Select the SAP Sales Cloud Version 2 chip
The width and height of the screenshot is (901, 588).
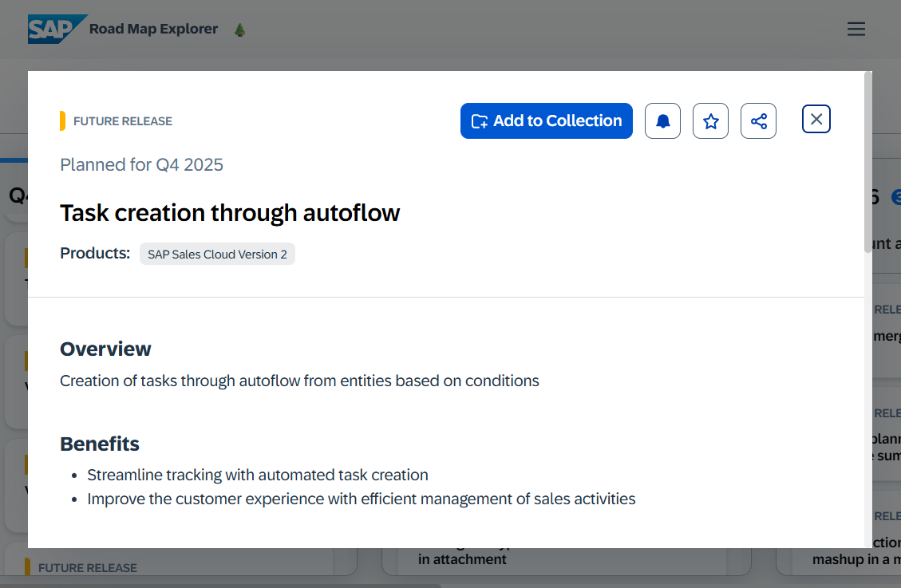(x=217, y=254)
